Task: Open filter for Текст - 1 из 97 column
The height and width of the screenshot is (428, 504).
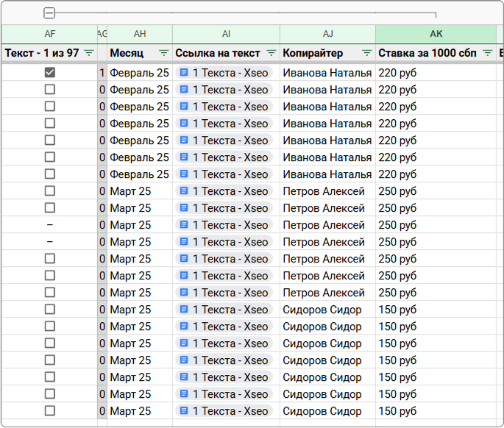Action: coord(89,53)
